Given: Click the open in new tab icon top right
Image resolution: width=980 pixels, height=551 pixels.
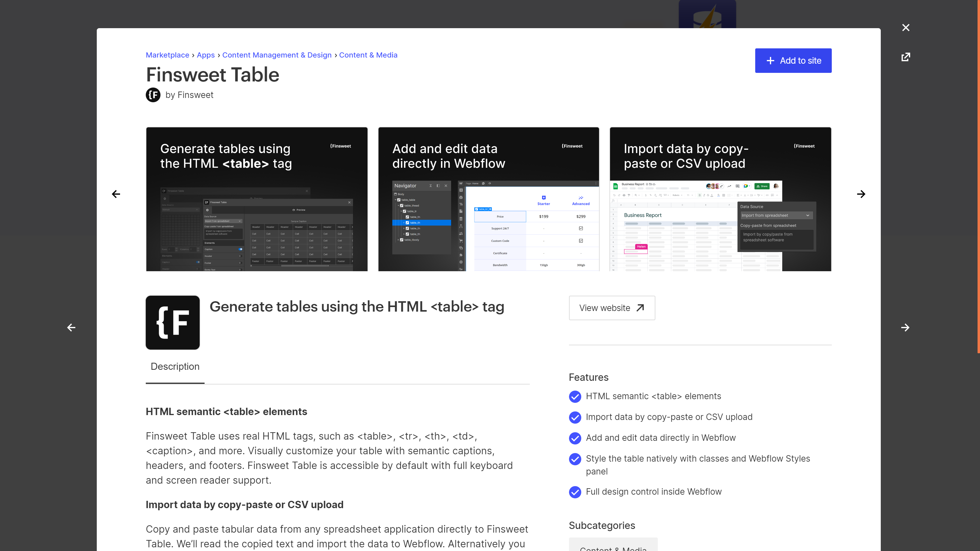Looking at the screenshot, I should pyautogui.click(x=906, y=57).
